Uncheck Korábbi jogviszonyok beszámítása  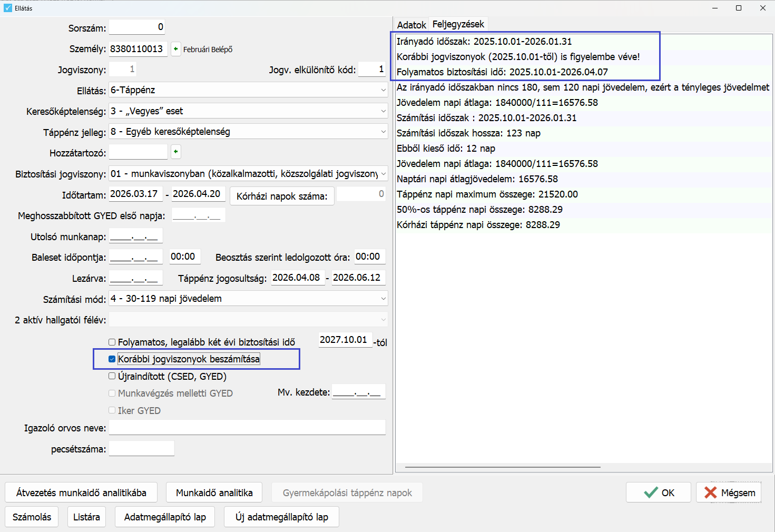[112, 359]
